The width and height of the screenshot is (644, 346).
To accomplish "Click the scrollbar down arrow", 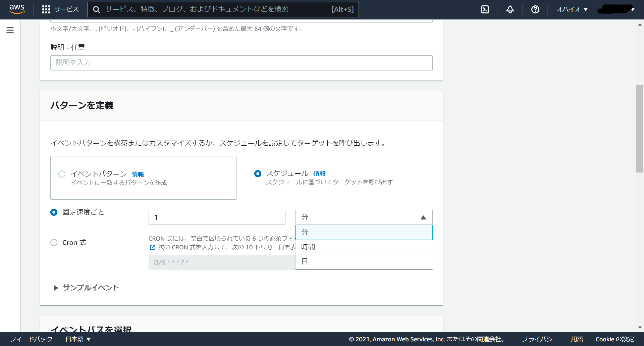I will pyautogui.click(x=640, y=328).
